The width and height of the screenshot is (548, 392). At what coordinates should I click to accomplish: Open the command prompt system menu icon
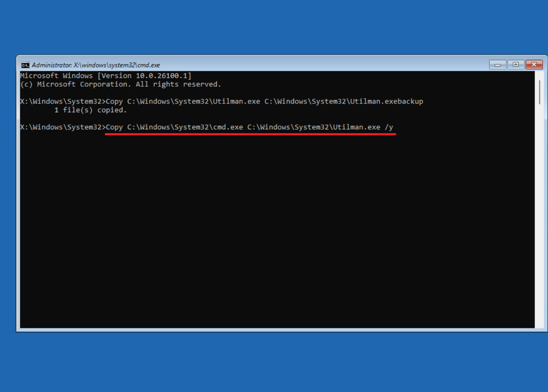25,64
